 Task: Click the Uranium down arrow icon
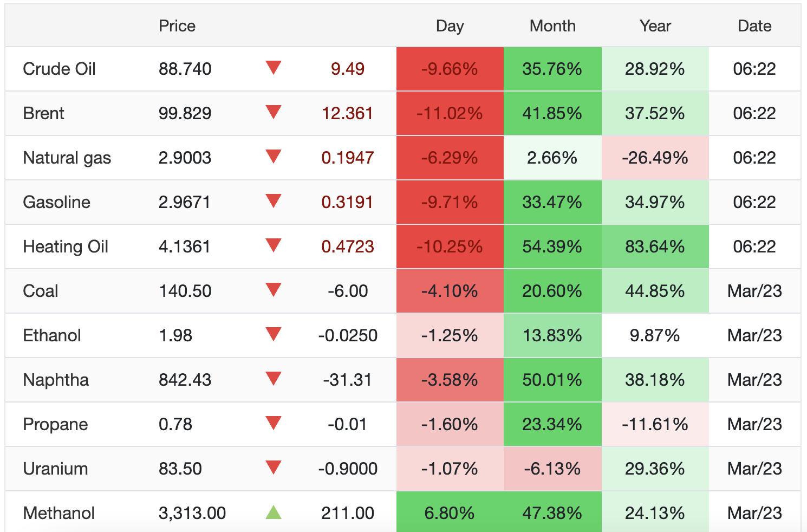pyautogui.click(x=274, y=468)
